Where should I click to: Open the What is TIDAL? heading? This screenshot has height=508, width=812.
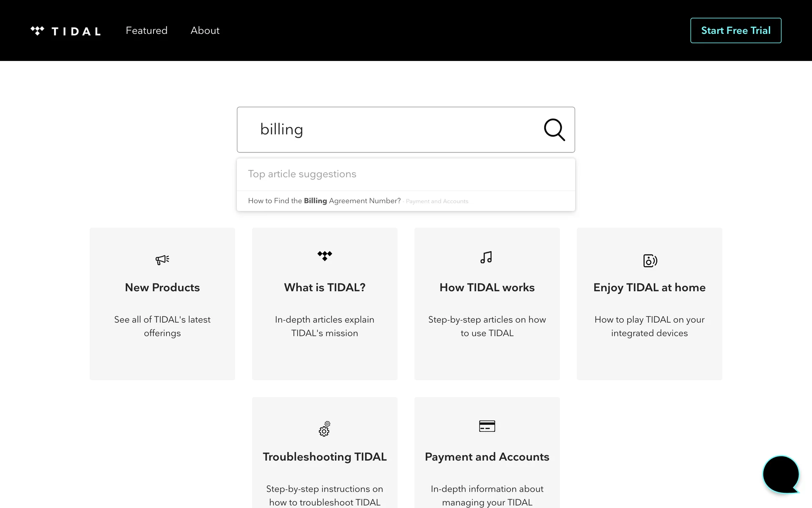325,287
